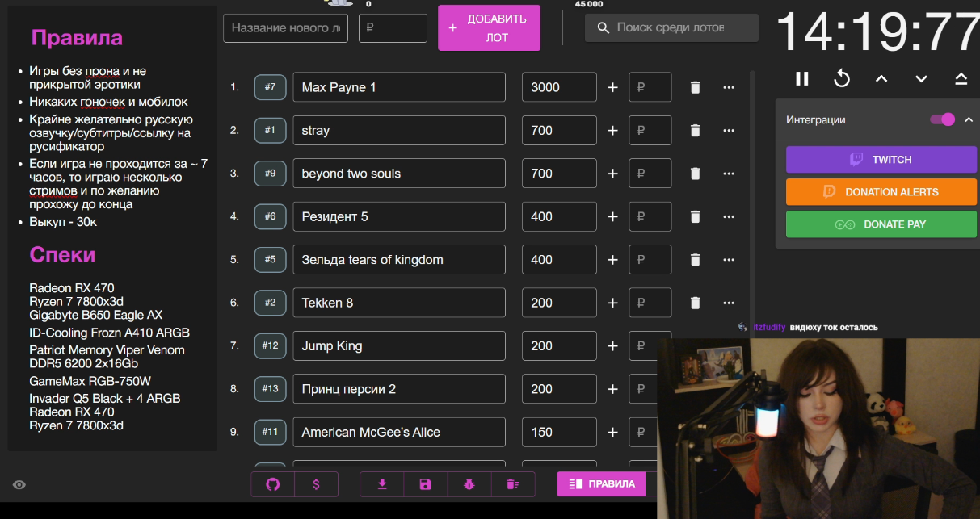
Task: Connect the Twitch integration
Action: click(x=881, y=160)
